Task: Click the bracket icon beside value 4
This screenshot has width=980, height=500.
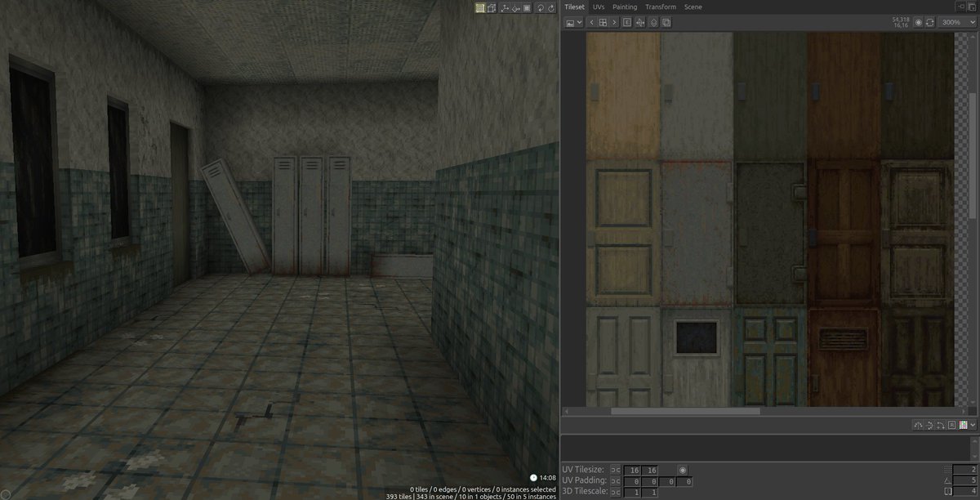Action: [x=947, y=491]
